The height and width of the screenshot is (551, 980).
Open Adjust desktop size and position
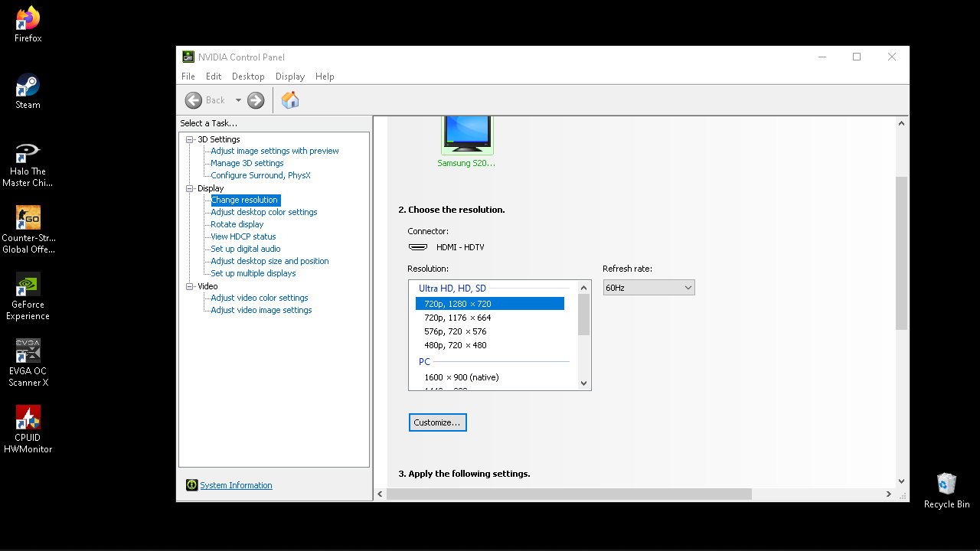point(269,261)
